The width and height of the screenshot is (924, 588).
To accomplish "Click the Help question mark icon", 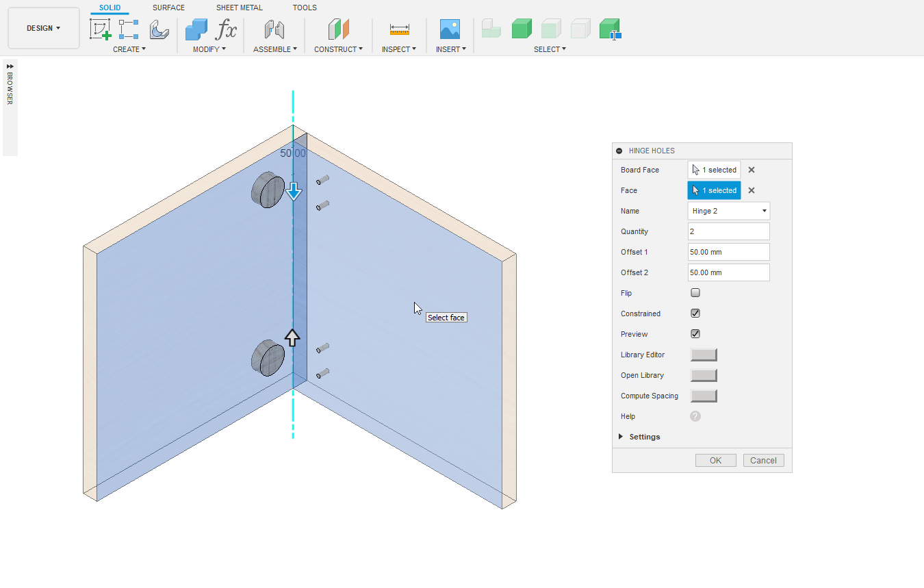I will tap(695, 416).
